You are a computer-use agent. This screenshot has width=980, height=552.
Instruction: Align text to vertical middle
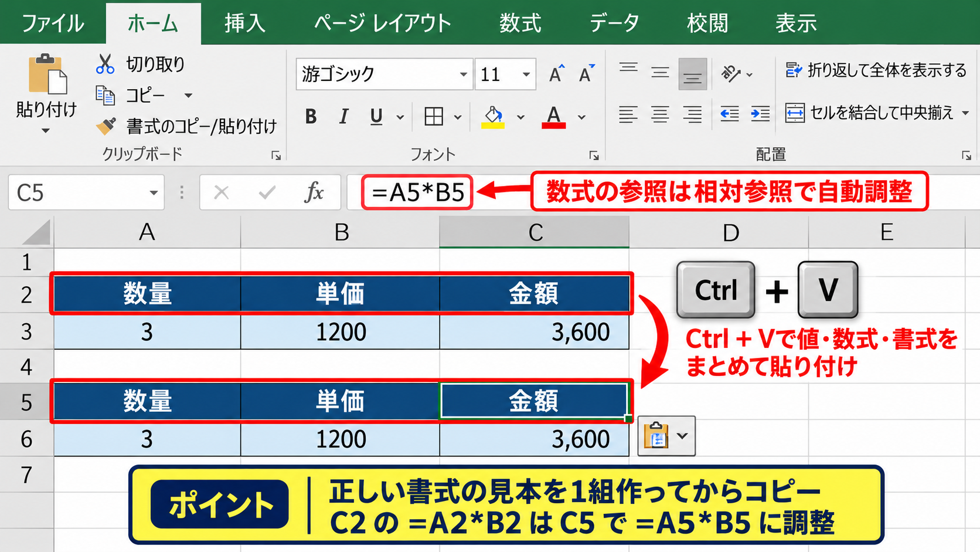(x=660, y=73)
